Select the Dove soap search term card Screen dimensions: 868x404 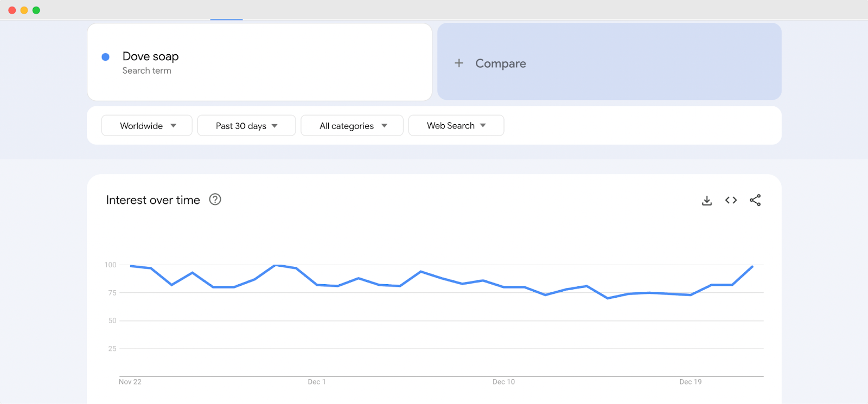[x=259, y=62]
